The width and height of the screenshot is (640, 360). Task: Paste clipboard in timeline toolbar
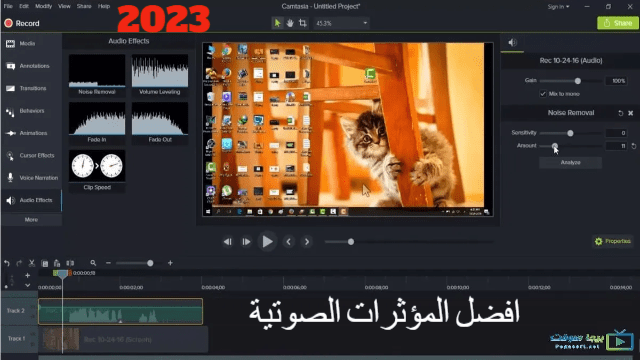(x=57, y=263)
